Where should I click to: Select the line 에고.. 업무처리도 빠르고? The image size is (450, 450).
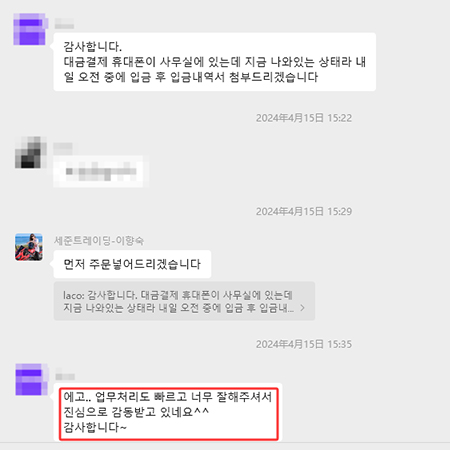click(168, 397)
